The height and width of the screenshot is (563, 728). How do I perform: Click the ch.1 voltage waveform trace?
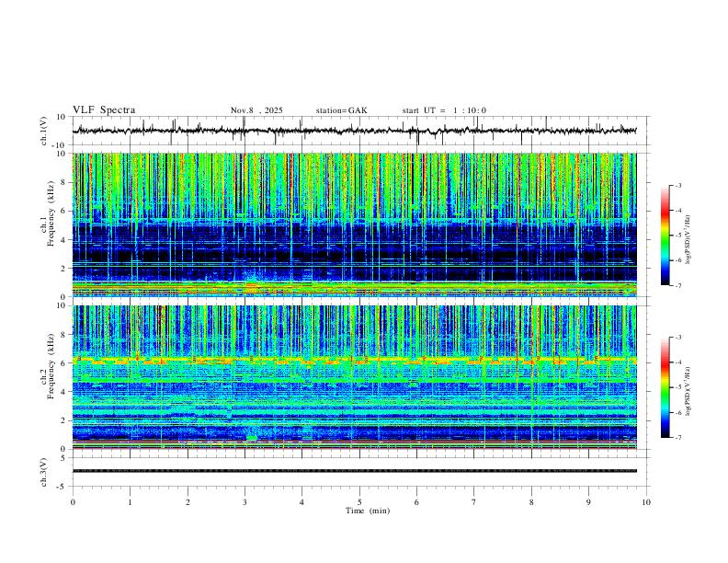(x=354, y=131)
